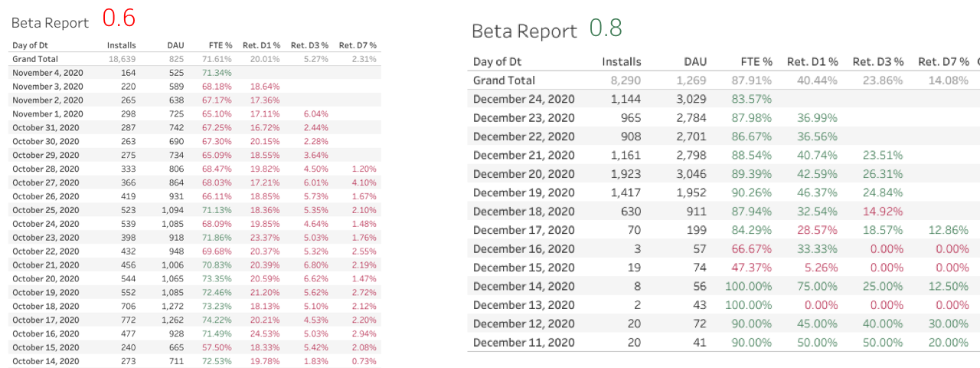Viewport: 980px width, 368px height.
Task: Click the 0.73% Ret. D7 value
Action: [x=364, y=363]
